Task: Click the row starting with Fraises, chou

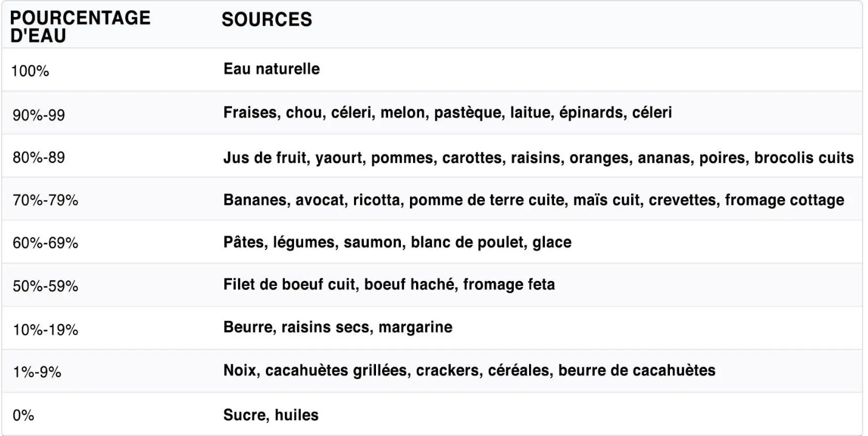Action: tap(447, 112)
